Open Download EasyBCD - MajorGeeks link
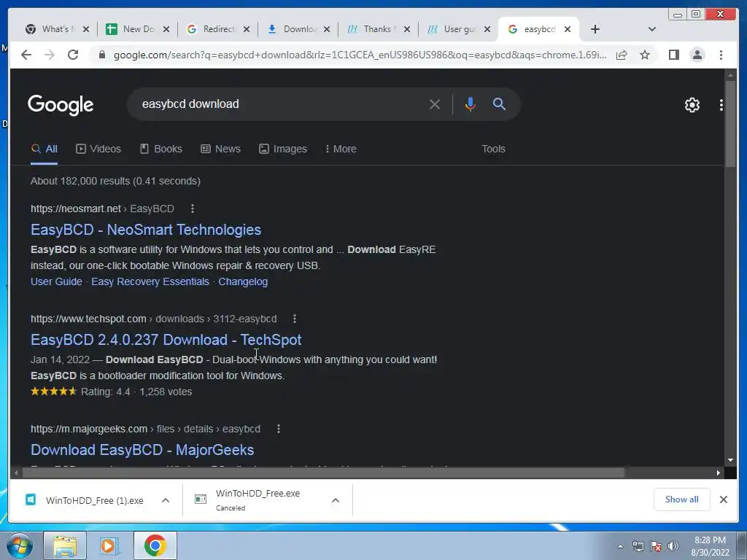The height and width of the screenshot is (560, 747). 142,450
